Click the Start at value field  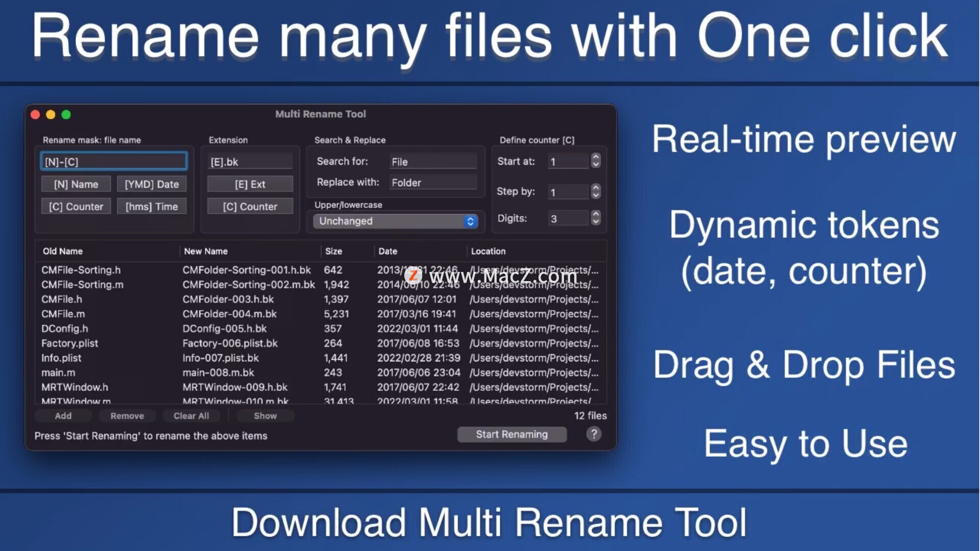pos(568,162)
